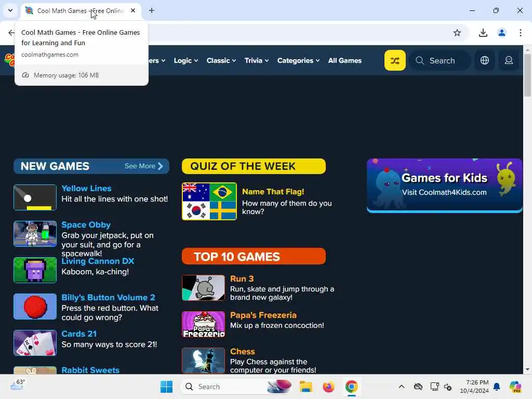Select the Cool Math Games browser tab
This screenshot has width=532, height=399.
coord(81,10)
